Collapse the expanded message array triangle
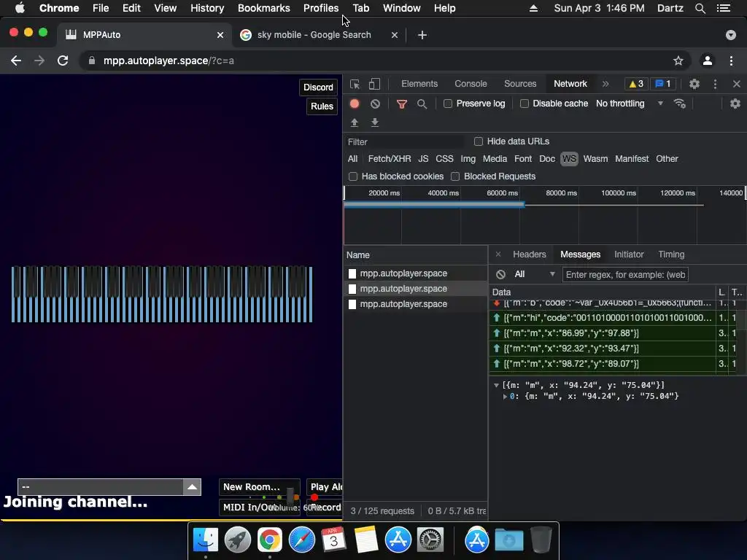This screenshot has height=560, width=747. pyautogui.click(x=496, y=385)
